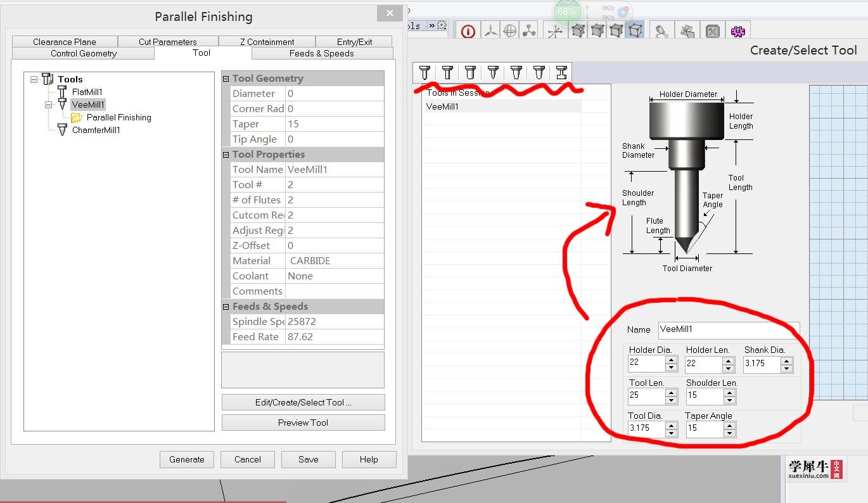
Task: Open Help for Parallel Finishing
Action: tap(369, 459)
